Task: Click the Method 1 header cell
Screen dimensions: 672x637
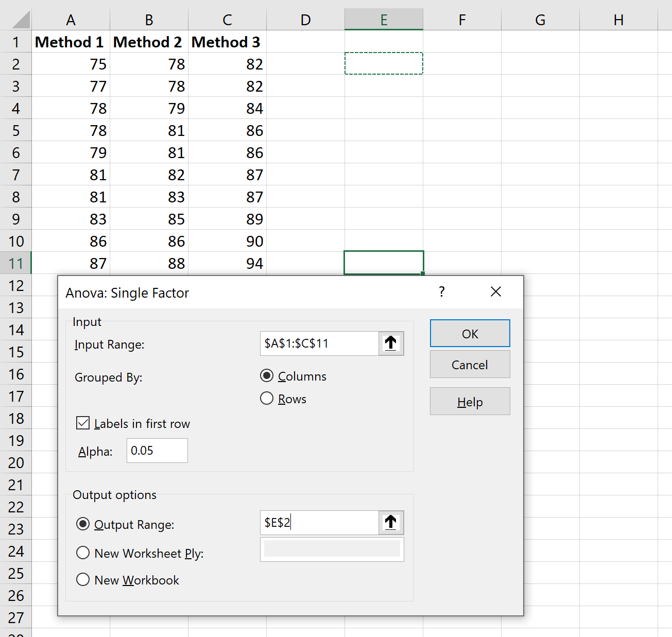Action: [x=71, y=42]
